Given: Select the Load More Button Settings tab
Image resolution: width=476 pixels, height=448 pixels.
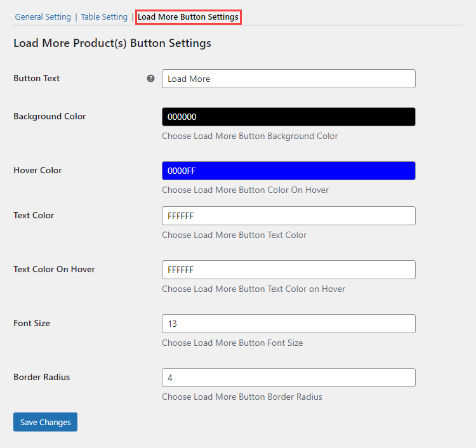Looking at the screenshot, I should point(188,17).
